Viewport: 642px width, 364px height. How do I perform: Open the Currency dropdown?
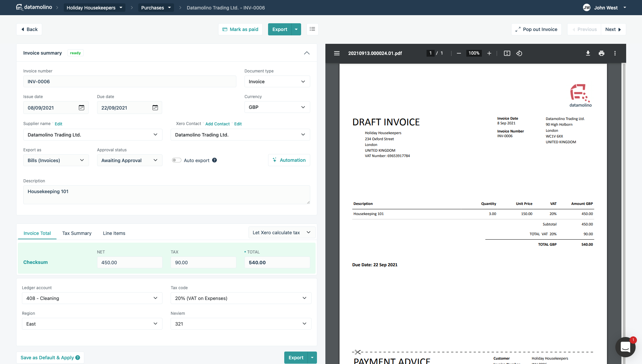click(277, 107)
